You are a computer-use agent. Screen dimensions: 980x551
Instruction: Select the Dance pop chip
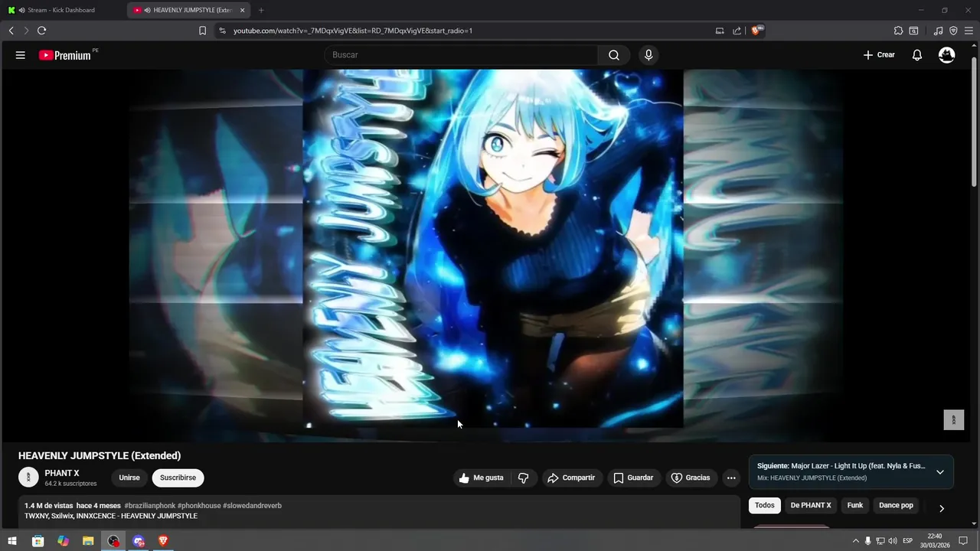tap(896, 505)
